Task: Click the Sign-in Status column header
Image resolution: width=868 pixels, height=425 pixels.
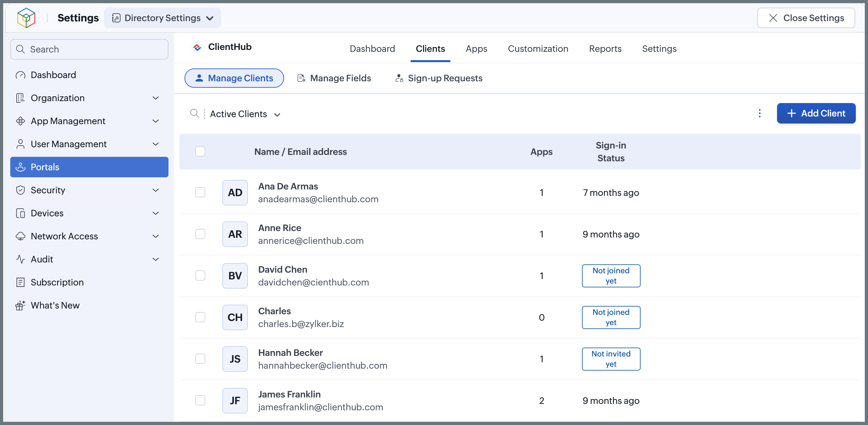Action: (611, 152)
